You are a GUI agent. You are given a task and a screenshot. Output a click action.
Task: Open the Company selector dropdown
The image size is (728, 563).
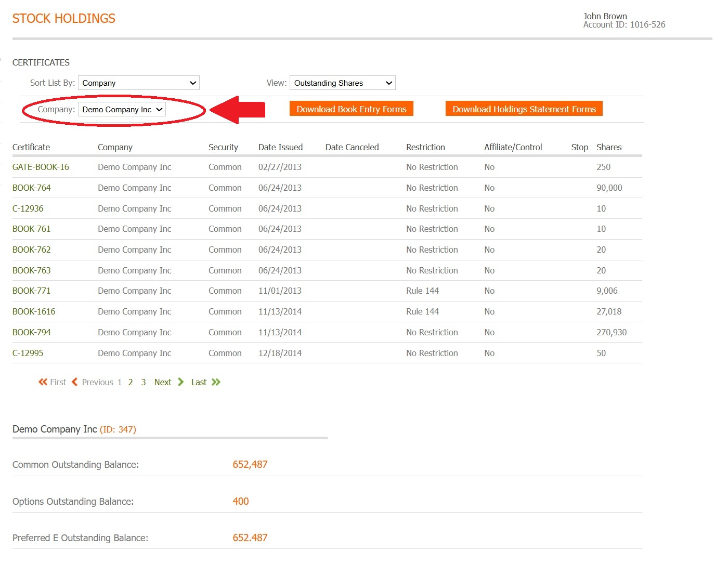coord(122,110)
